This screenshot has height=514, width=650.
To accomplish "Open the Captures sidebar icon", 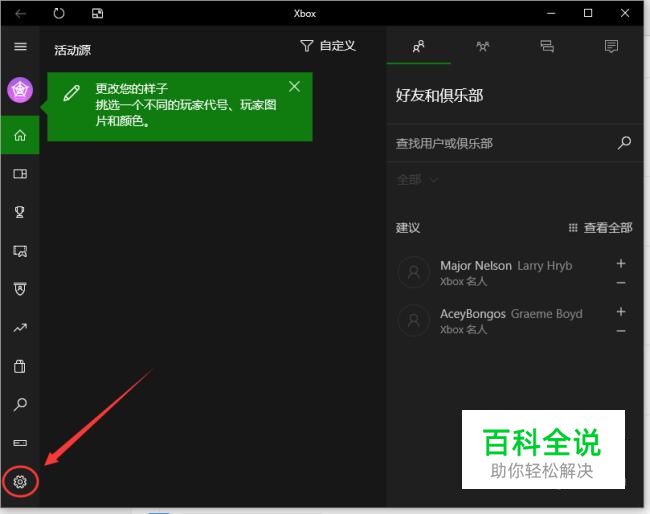I will [20, 250].
